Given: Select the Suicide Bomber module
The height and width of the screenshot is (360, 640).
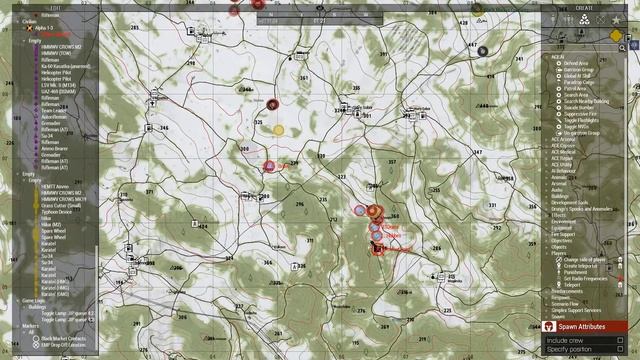Looking at the screenshot, I should 578,108.
